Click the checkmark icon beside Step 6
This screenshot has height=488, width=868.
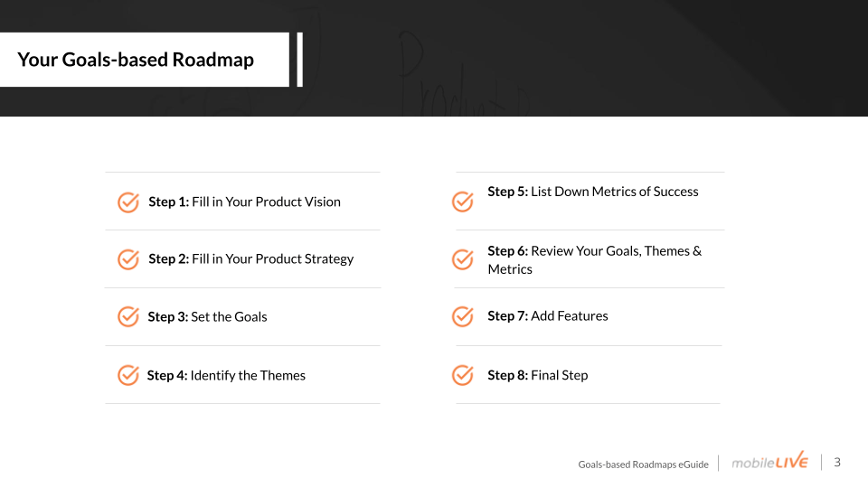tap(463, 259)
